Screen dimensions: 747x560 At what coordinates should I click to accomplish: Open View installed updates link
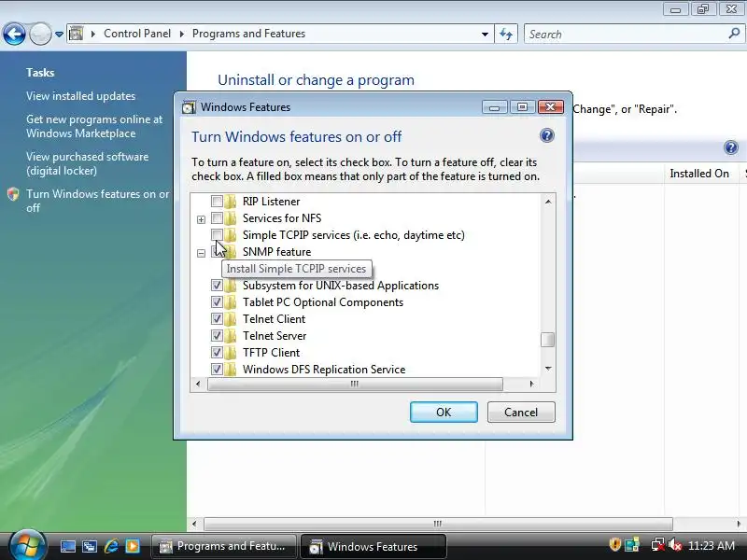[80, 96]
